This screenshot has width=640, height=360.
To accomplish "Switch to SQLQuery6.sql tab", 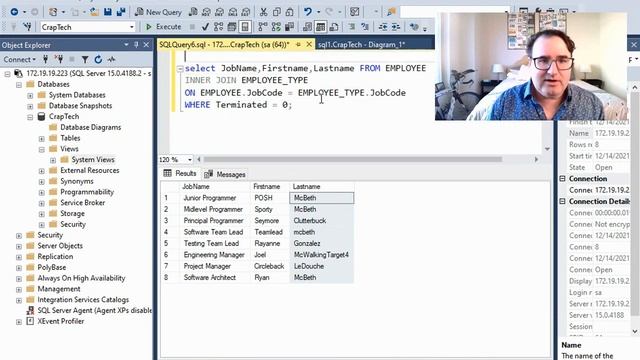I will pos(224,44).
